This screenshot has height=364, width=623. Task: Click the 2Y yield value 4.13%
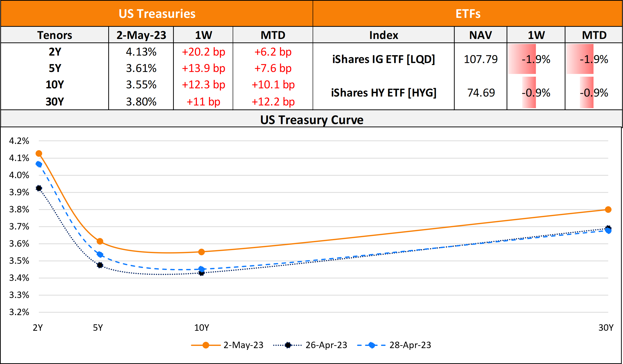[x=141, y=52]
